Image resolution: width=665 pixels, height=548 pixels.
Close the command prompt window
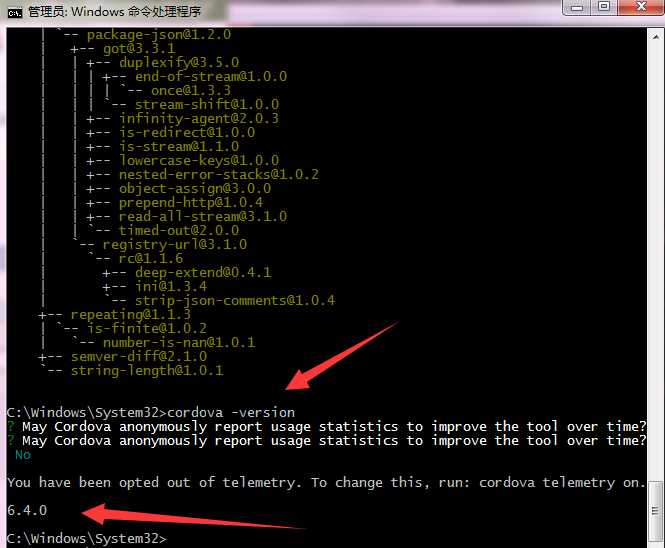point(641,7)
